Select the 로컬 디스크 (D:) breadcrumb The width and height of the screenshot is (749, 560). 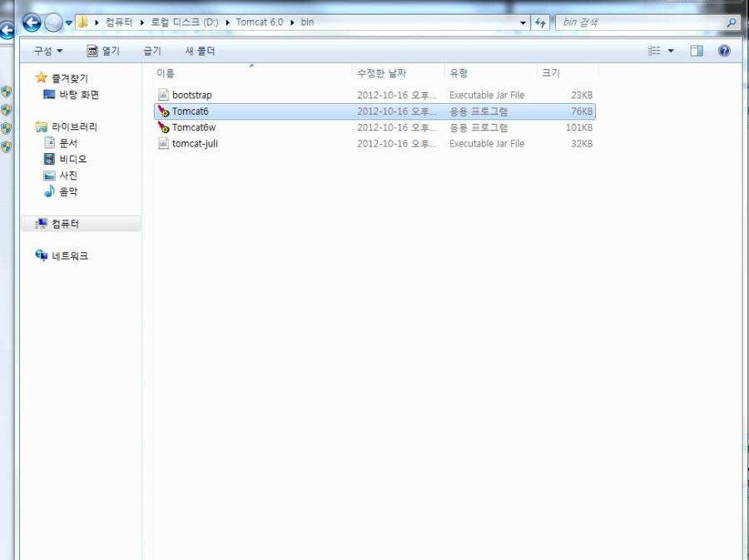tap(185, 22)
